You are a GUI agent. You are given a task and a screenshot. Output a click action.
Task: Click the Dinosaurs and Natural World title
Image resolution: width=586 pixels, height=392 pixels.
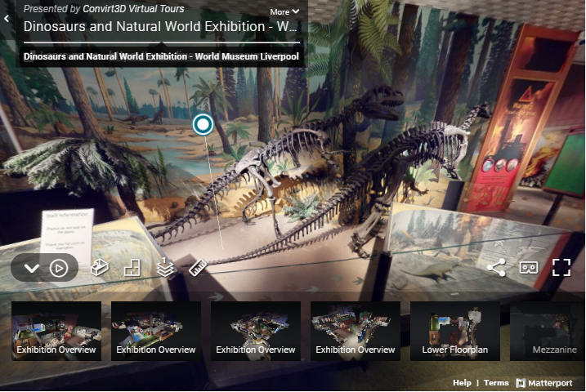(160, 26)
